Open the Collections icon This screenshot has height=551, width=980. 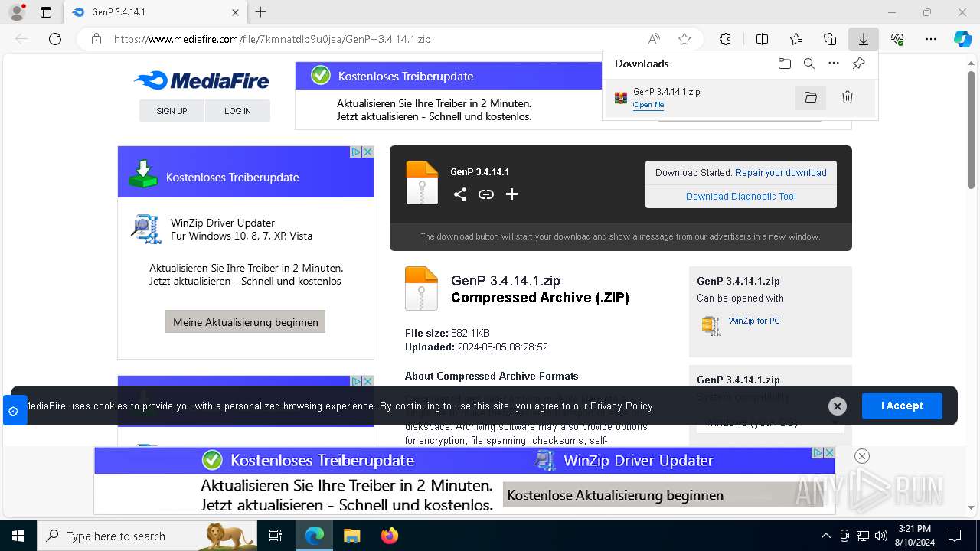pos(830,39)
